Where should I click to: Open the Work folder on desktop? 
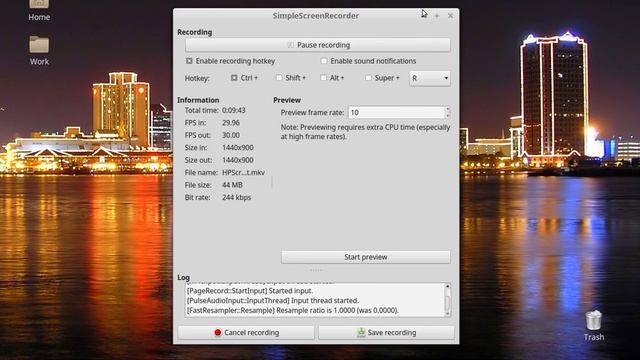click(x=39, y=50)
